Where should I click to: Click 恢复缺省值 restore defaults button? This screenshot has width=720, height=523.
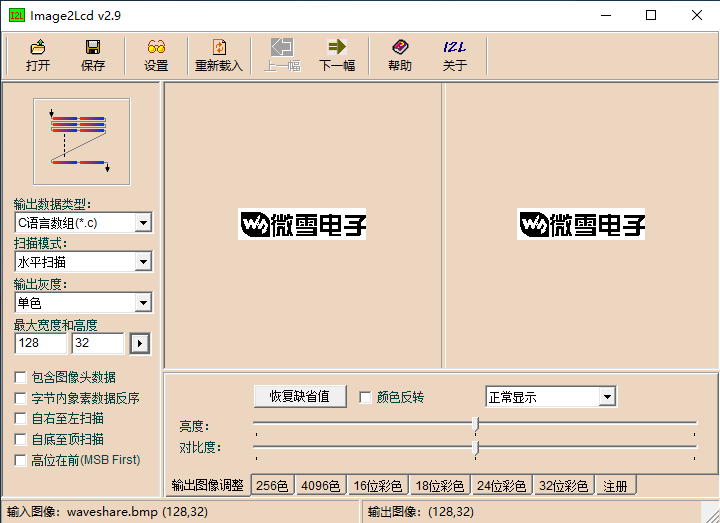pos(300,396)
